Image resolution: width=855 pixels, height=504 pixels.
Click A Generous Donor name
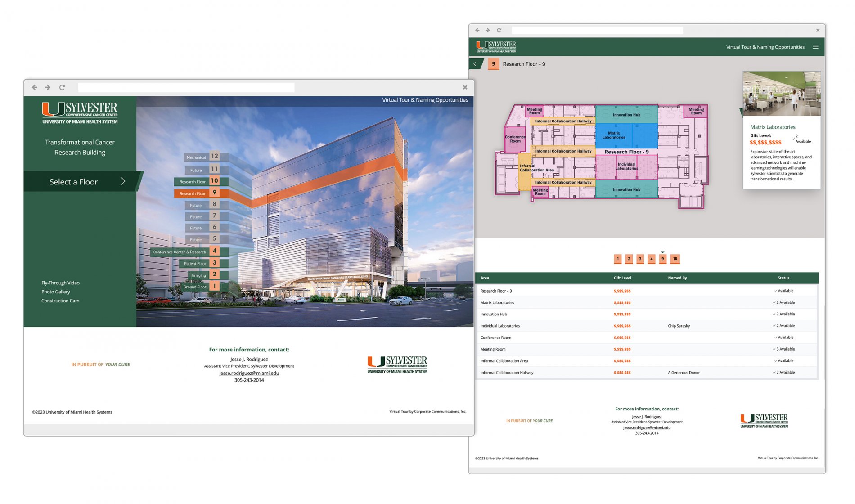click(684, 373)
